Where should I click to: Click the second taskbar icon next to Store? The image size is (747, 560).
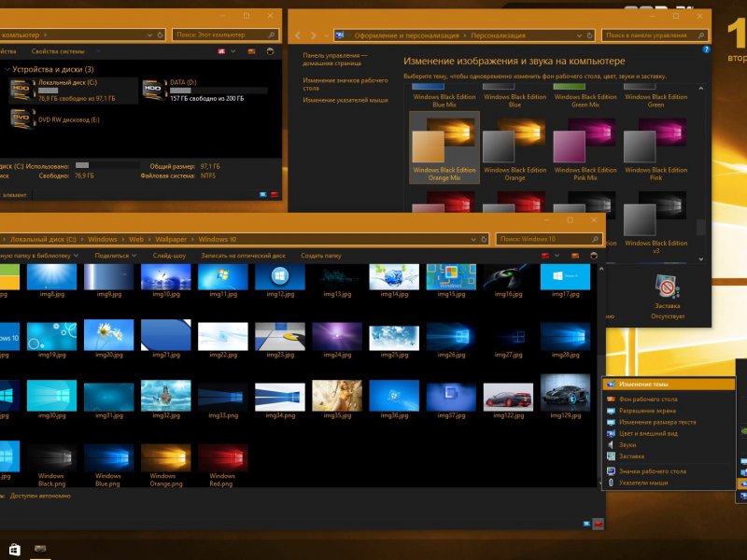click(40, 549)
